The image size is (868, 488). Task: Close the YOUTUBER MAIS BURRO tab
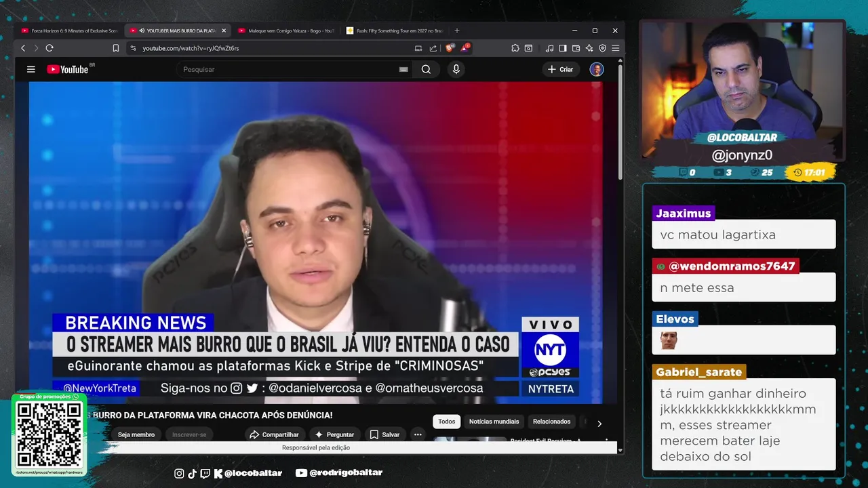click(224, 30)
